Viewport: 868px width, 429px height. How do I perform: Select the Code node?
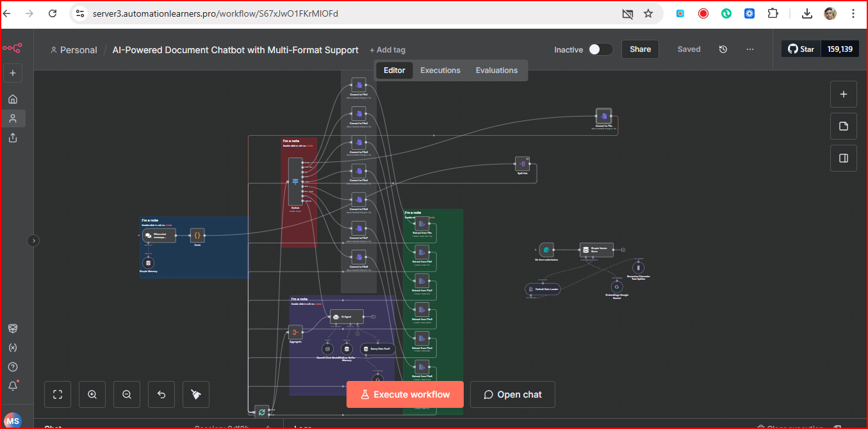point(197,236)
